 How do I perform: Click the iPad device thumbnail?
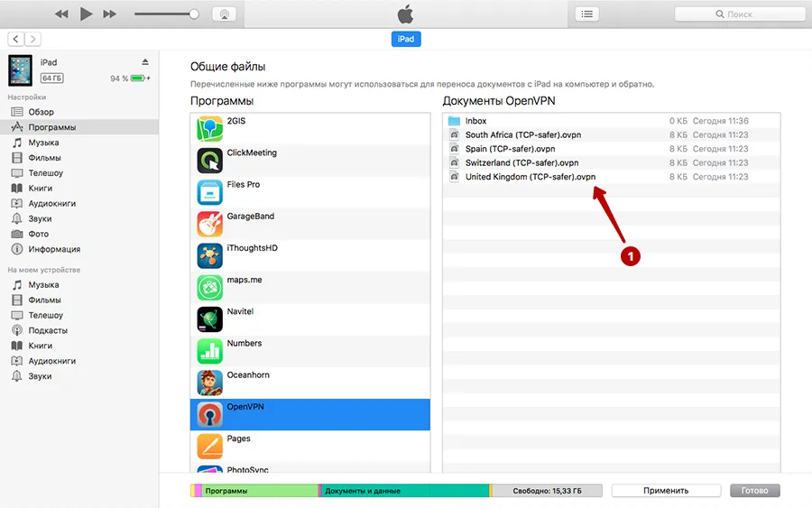[20, 70]
